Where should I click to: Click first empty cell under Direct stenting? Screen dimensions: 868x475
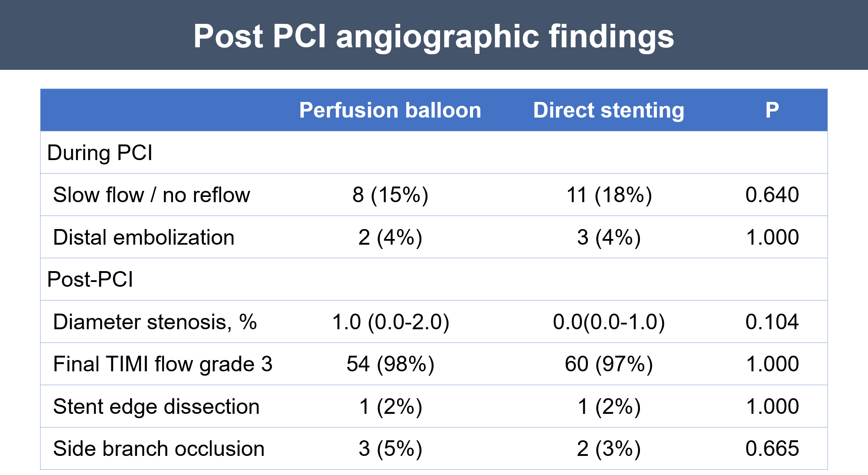point(608,152)
